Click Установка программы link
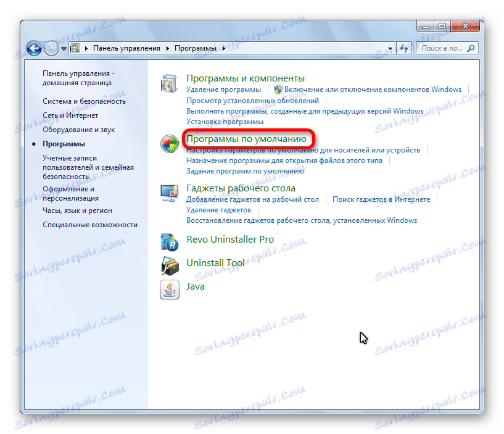 [x=225, y=122]
